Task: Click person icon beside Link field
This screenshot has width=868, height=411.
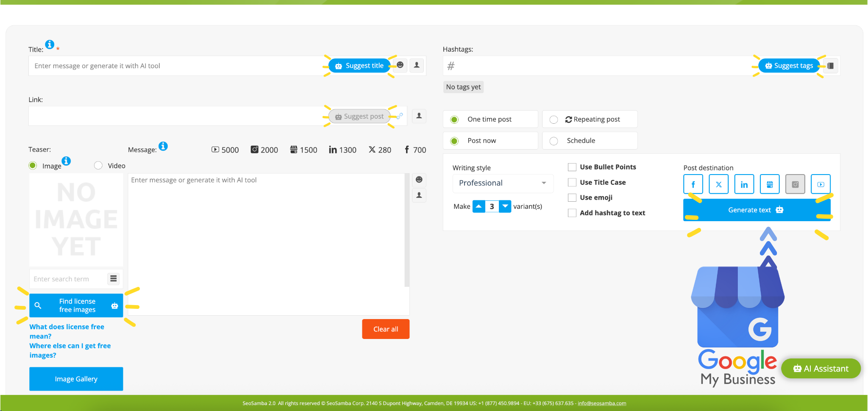Action: 419,116
